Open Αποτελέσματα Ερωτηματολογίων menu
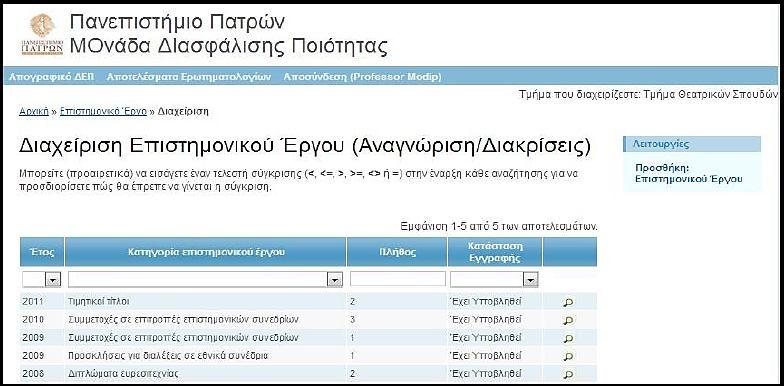The height and width of the screenshot is (386, 784). [188, 77]
